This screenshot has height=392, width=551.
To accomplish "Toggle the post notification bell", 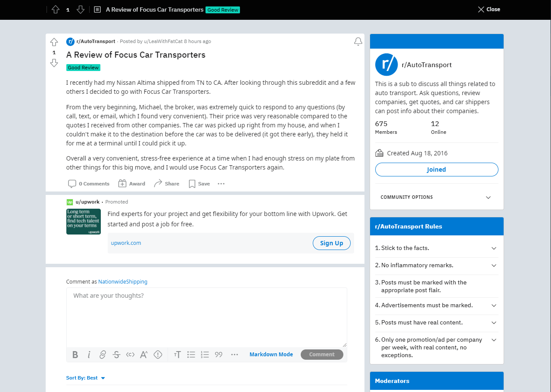I will click(358, 41).
